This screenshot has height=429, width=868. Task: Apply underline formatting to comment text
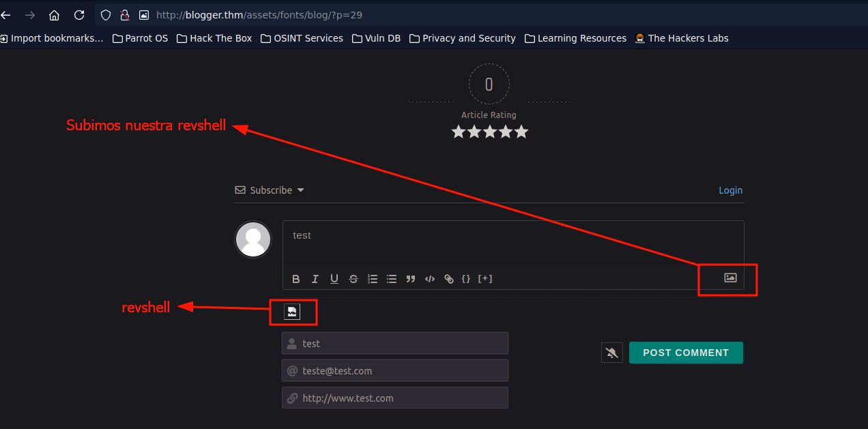click(334, 279)
